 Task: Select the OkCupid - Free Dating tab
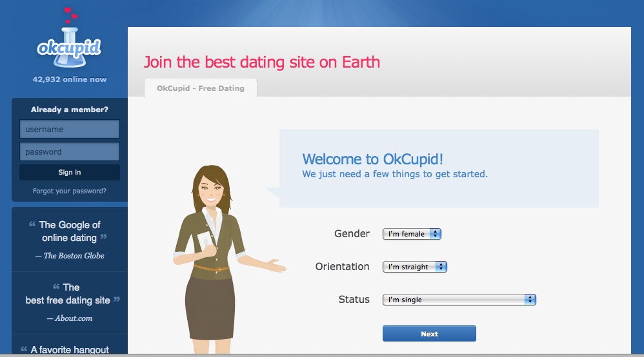click(x=201, y=88)
